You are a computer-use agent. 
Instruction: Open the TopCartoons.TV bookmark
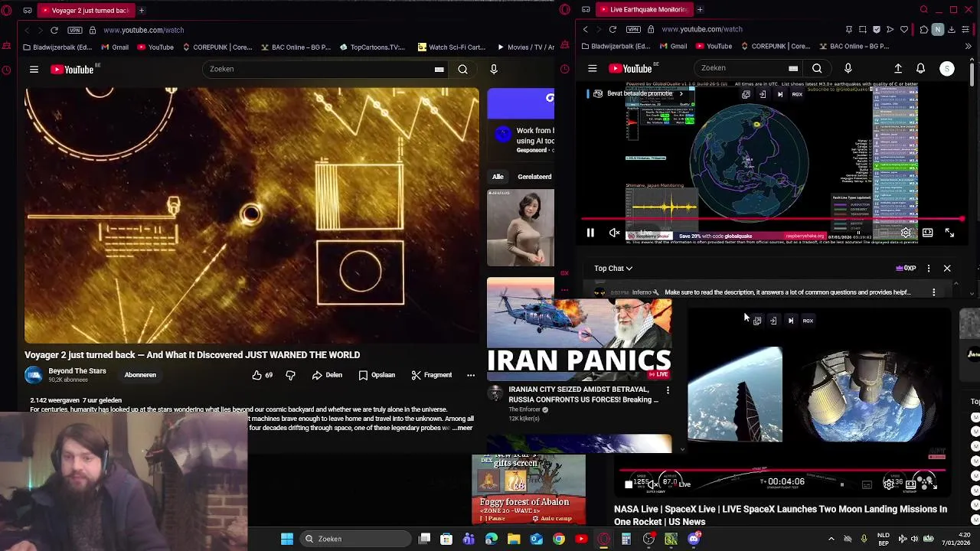[x=371, y=47]
